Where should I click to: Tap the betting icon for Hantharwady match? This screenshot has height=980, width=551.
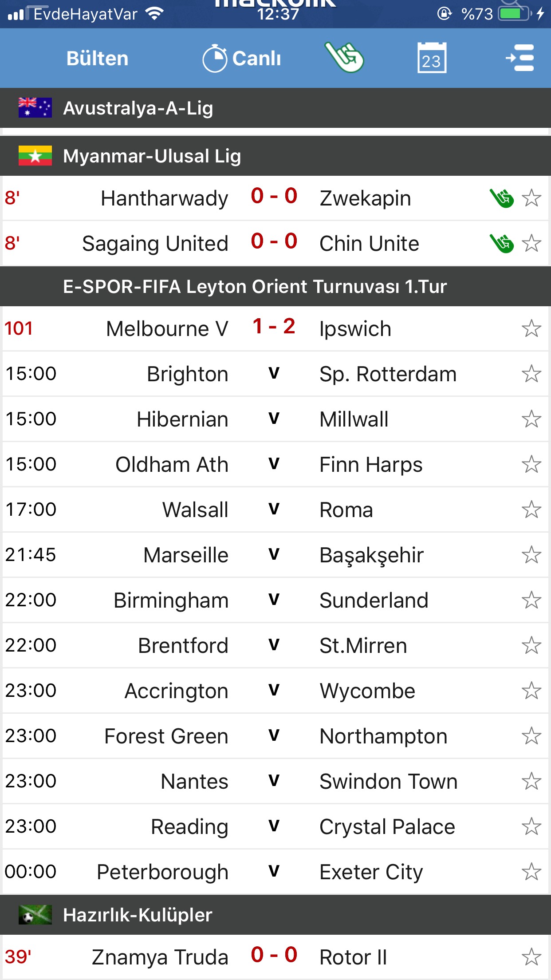pyautogui.click(x=502, y=198)
